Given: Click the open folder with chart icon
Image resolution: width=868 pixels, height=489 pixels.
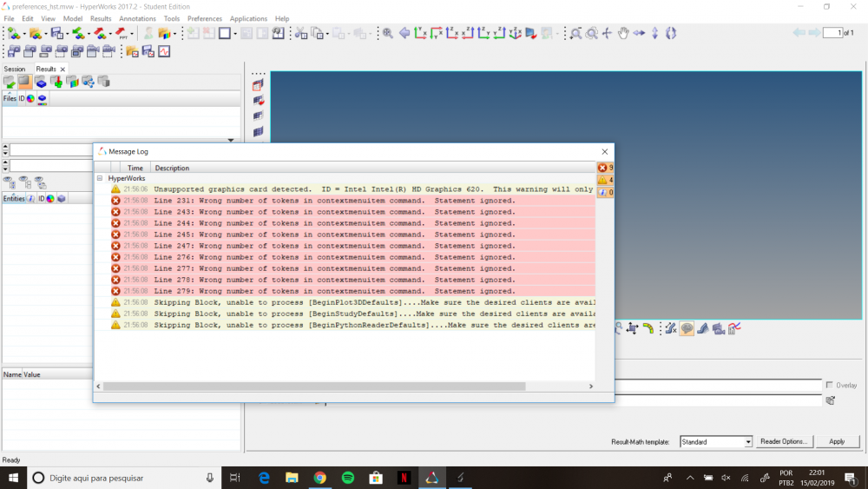Looking at the screenshot, I should [x=132, y=51].
